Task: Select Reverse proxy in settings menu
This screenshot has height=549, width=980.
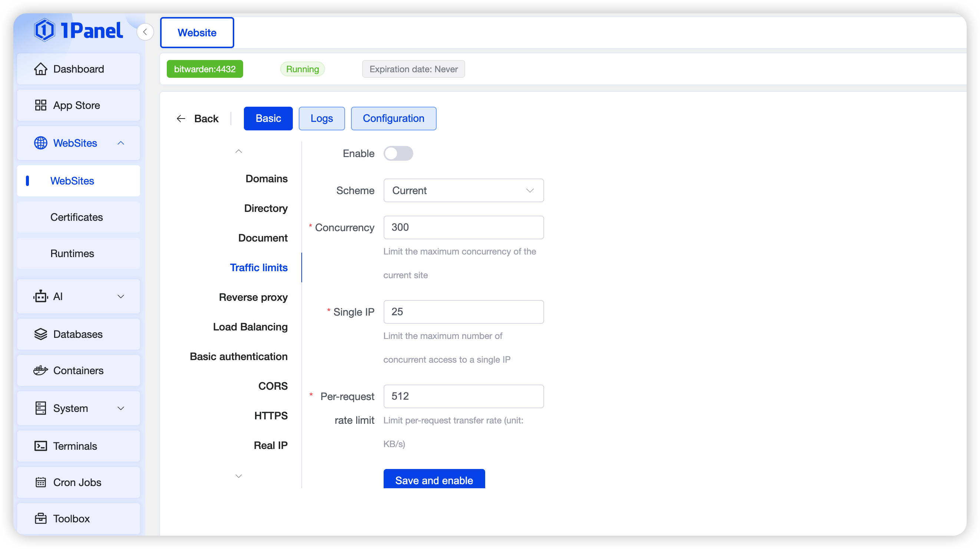Action: coord(253,297)
